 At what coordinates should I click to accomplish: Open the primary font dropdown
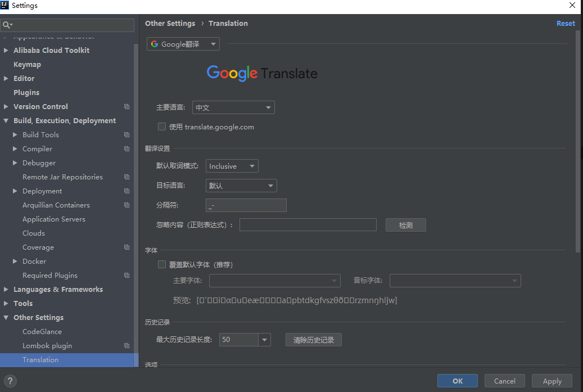(275, 281)
